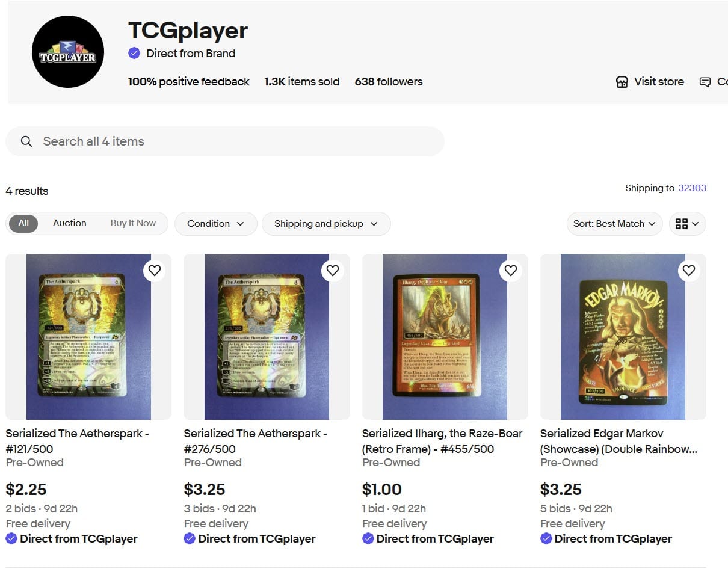This screenshot has width=728, height=569.
Task: Add Aetherspark #121/500 to watchlist heart
Action: point(155,271)
